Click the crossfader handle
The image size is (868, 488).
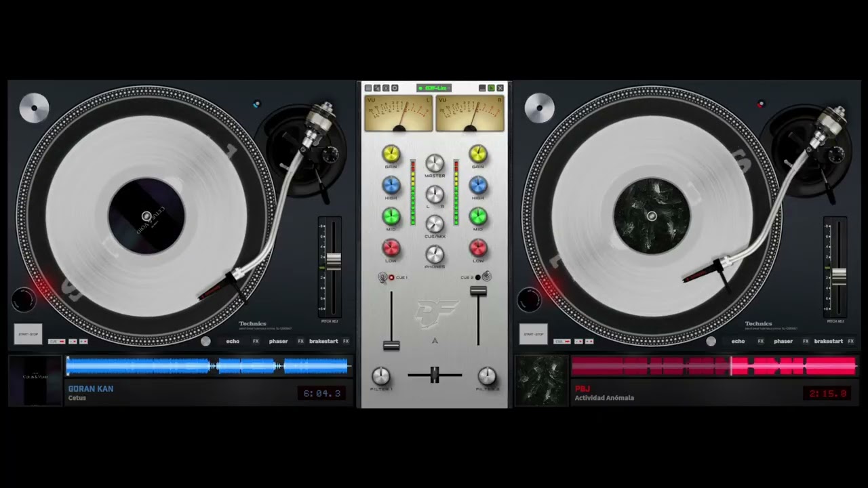(435, 374)
